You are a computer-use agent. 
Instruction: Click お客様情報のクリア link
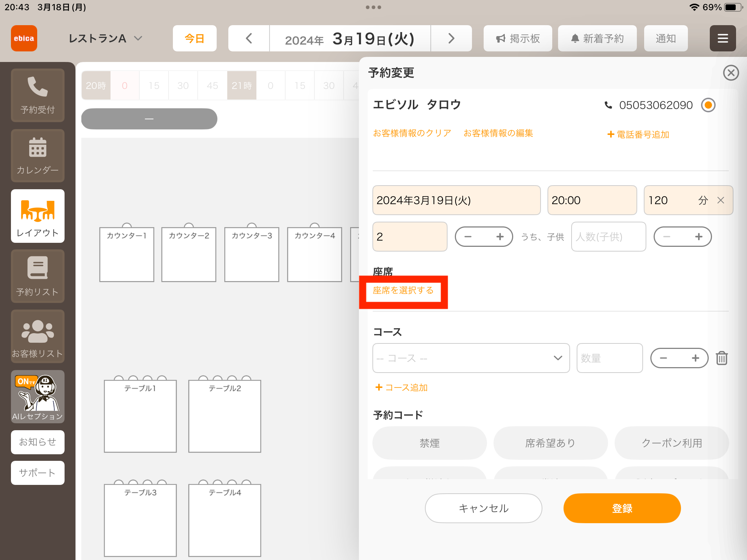point(412,133)
